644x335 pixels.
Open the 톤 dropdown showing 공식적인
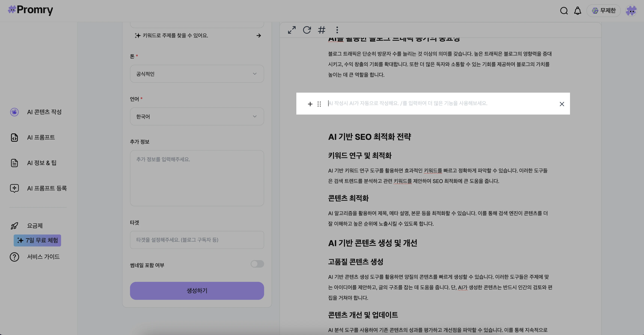pyautogui.click(x=197, y=74)
